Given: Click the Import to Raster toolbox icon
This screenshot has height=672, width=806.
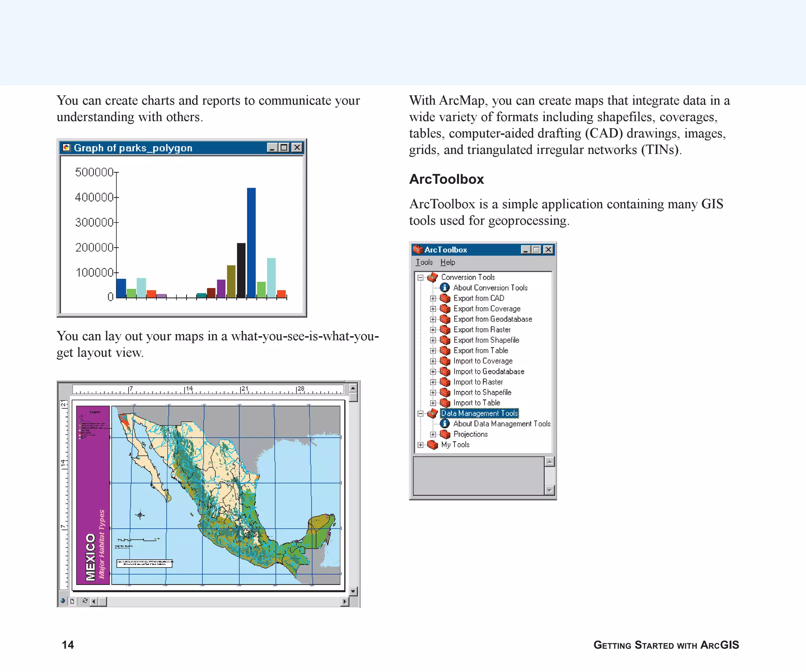Looking at the screenshot, I should click(445, 382).
